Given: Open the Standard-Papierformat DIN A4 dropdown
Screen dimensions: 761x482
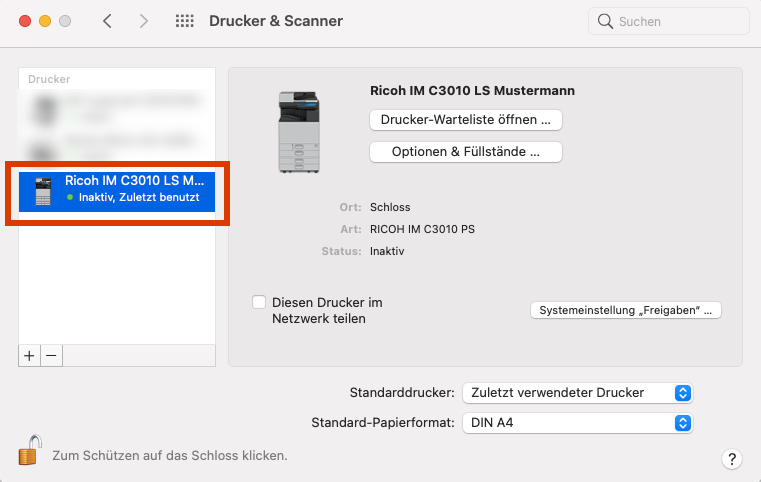Looking at the screenshot, I should (578, 423).
